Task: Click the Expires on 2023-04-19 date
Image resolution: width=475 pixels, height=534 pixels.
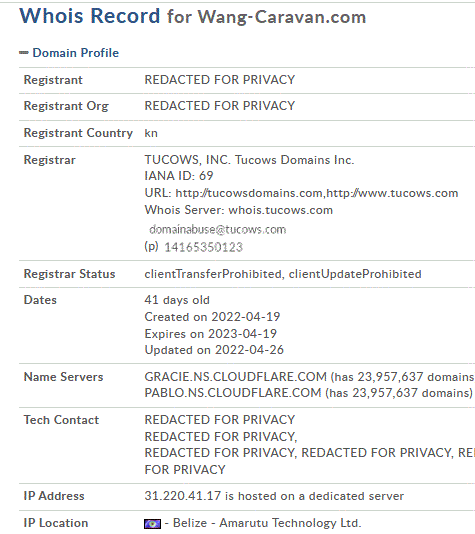Action: click(x=210, y=334)
